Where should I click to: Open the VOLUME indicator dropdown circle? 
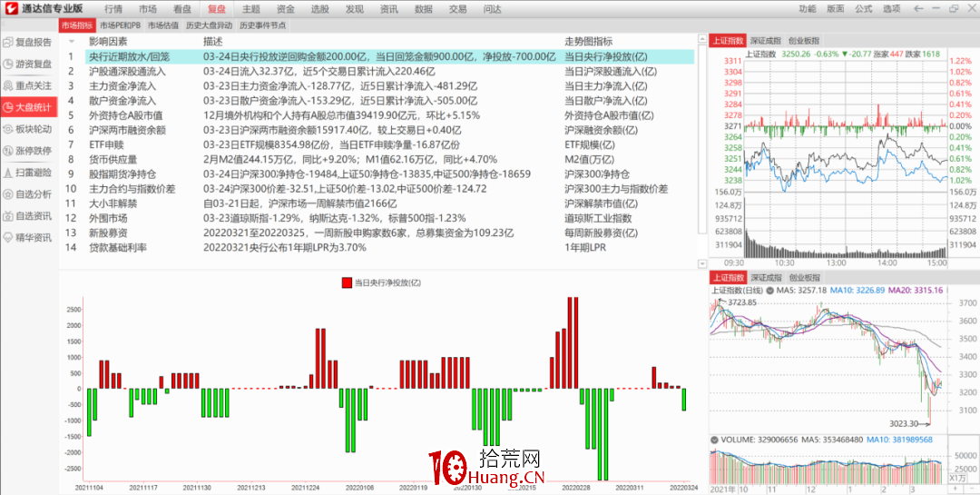coord(714,440)
